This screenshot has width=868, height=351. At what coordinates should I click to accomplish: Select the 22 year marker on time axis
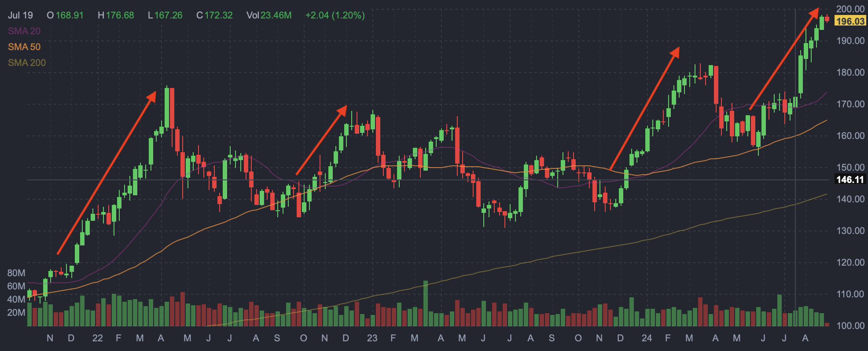coord(97,338)
